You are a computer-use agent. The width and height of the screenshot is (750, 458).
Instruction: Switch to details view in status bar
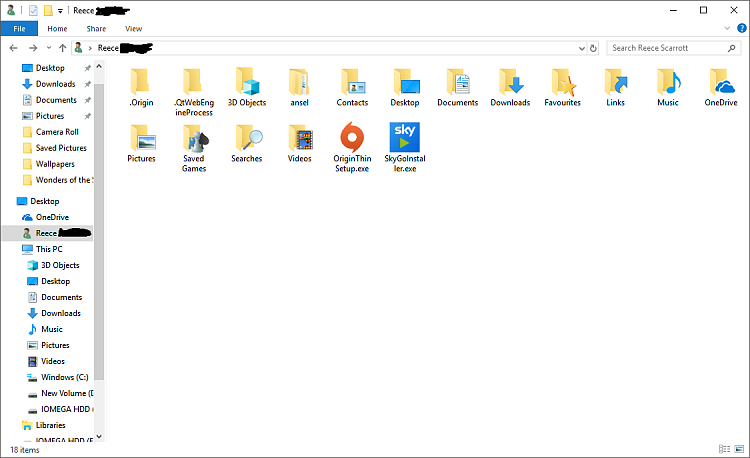pyautogui.click(x=725, y=449)
